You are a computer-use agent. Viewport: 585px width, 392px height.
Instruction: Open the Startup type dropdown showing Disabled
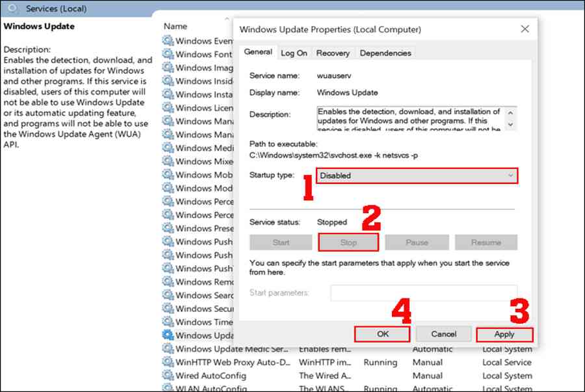pyautogui.click(x=417, y=176)
